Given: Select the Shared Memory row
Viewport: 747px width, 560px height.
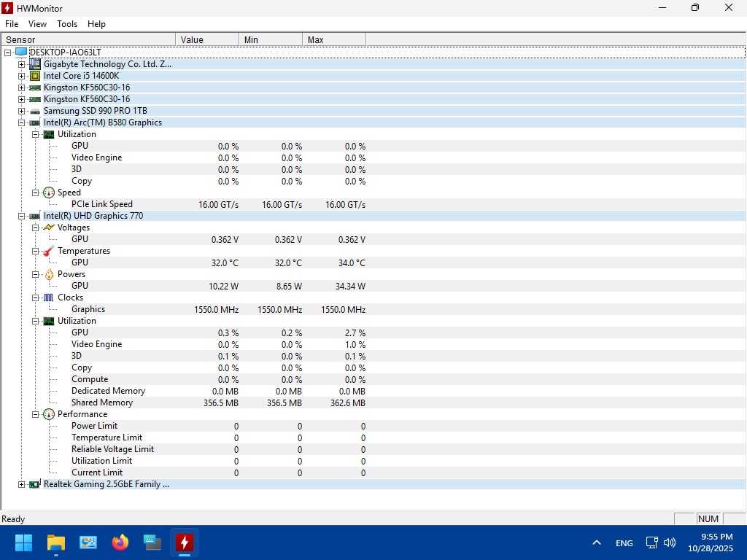Looking at the screenshot, I should click(x=102, y=402).
